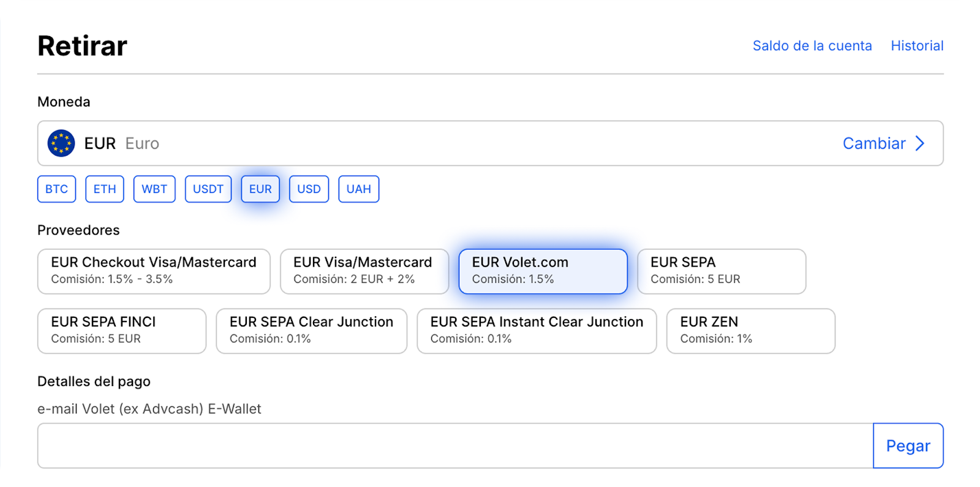980x487 pixels.
Task: Select the WBT currency chip
Action: (x=154, y=189)
